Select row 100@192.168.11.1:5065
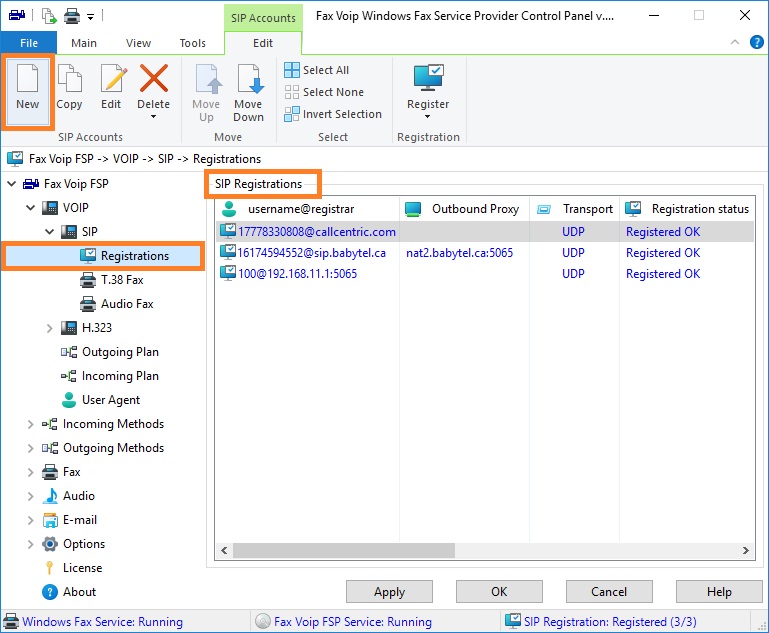Viewport: 769px width, 633px height. [x=485, y=274]
